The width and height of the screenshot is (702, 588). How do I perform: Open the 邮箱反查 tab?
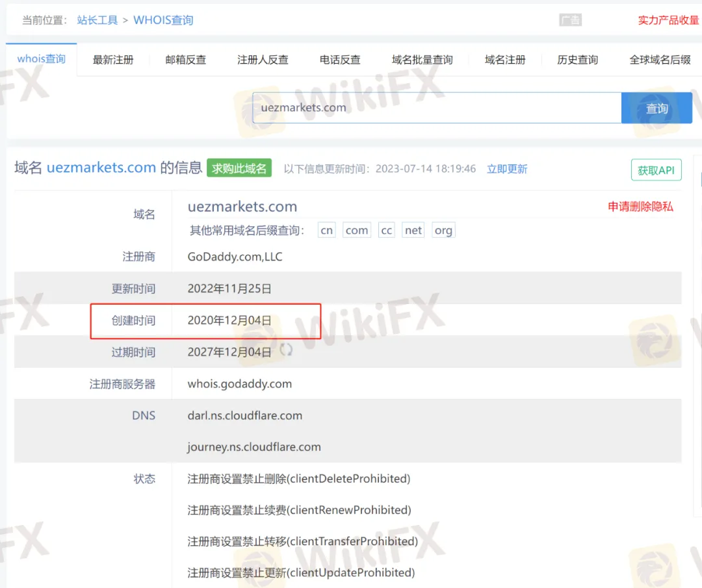coord(186,60)
